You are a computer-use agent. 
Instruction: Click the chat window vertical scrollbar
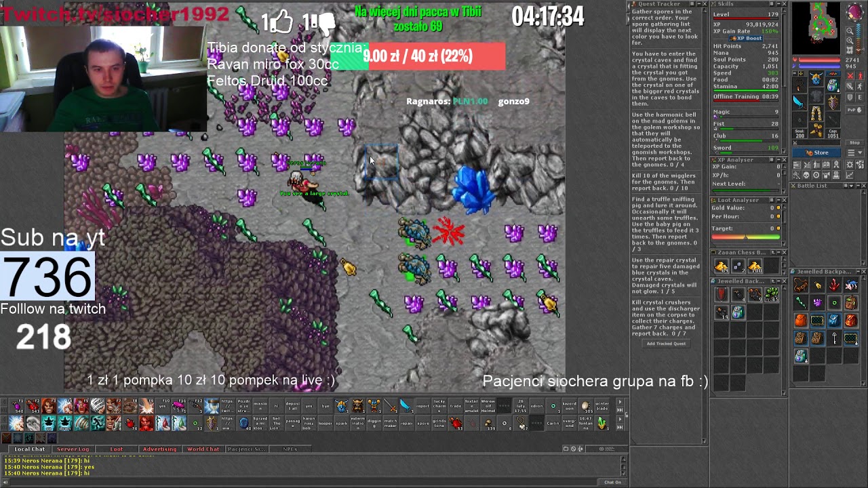(x=624, y=466)
